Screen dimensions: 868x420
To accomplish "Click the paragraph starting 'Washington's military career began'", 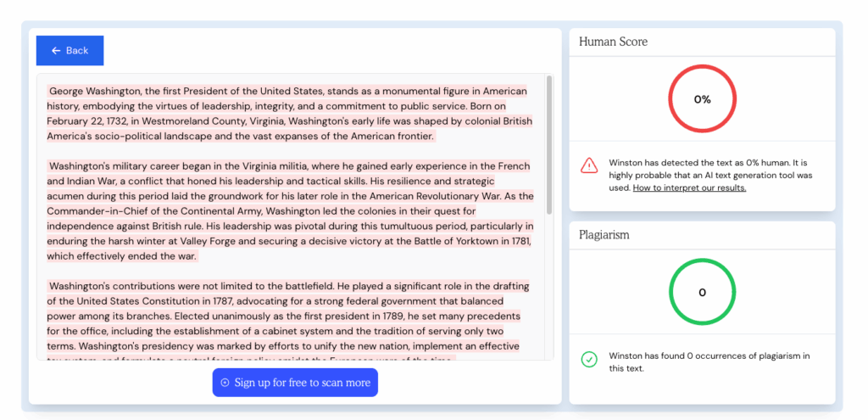I will [290, 211].
